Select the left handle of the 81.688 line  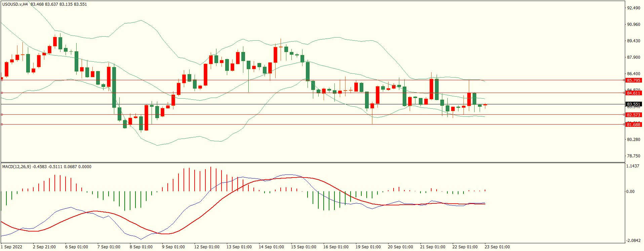(2, 124)
